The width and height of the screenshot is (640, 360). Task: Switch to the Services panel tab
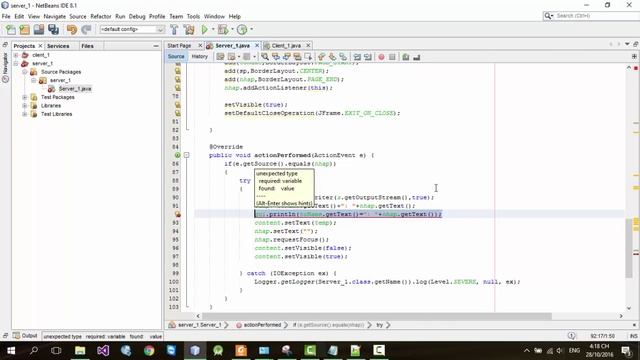tap(58, 46)
